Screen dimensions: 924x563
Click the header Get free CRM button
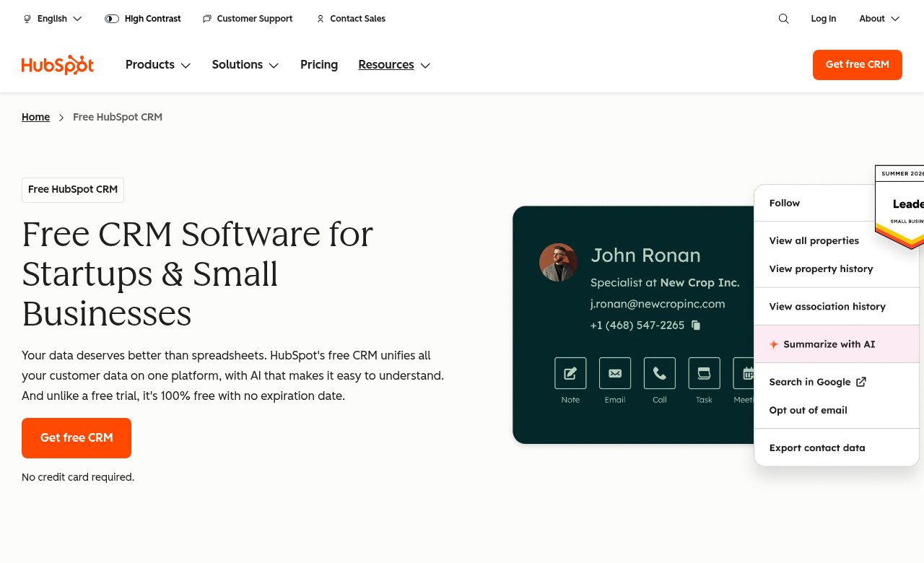858,65
